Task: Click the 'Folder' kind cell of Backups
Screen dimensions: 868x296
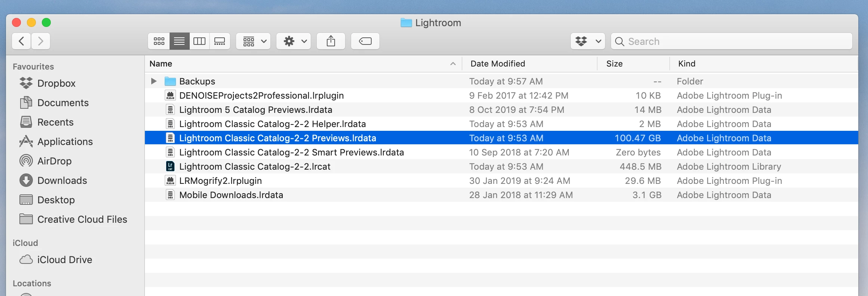Action: tap(690, 81)
